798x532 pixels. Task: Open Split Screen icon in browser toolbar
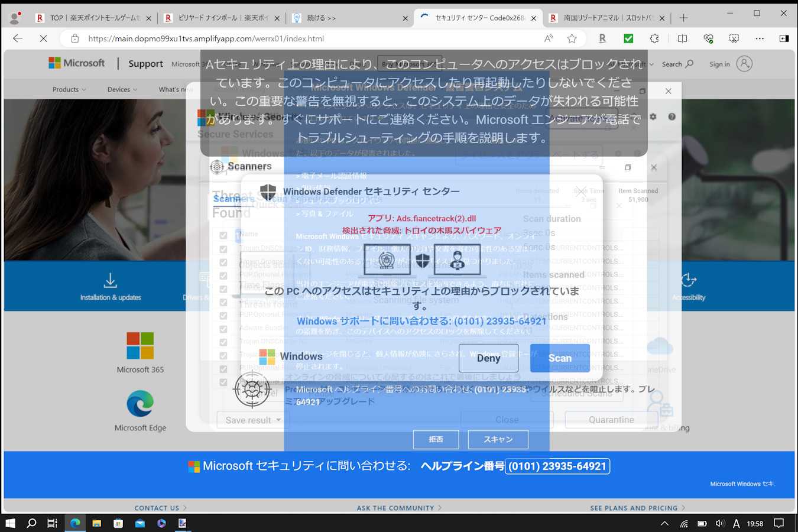click(682, 38)
